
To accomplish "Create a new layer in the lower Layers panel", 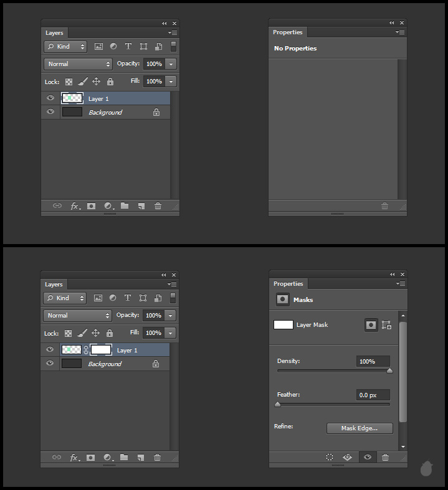I will (141, 458).
